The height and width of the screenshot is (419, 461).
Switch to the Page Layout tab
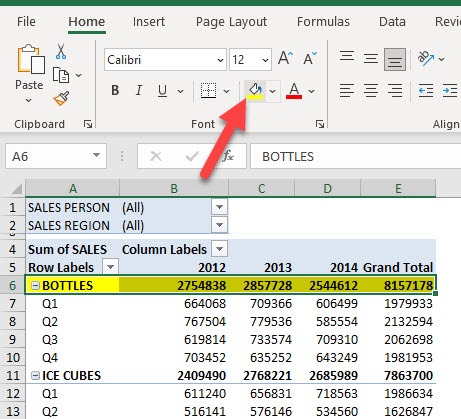231,22
